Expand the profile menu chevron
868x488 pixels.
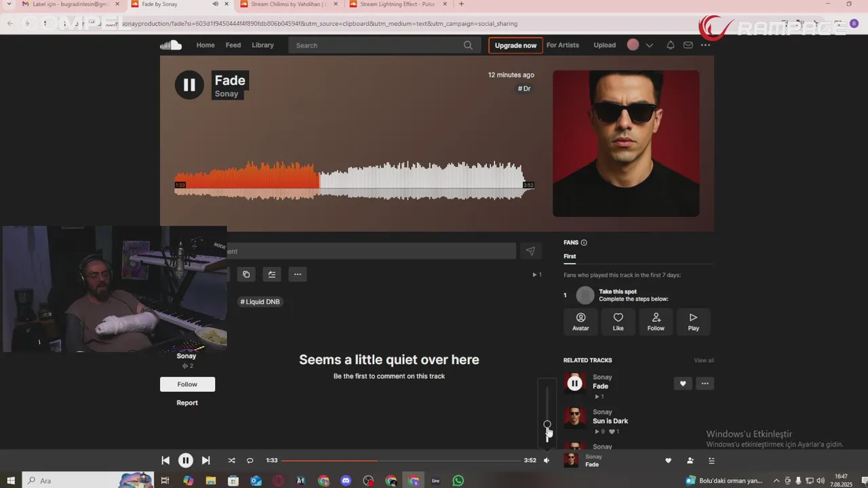click(649, 45)
